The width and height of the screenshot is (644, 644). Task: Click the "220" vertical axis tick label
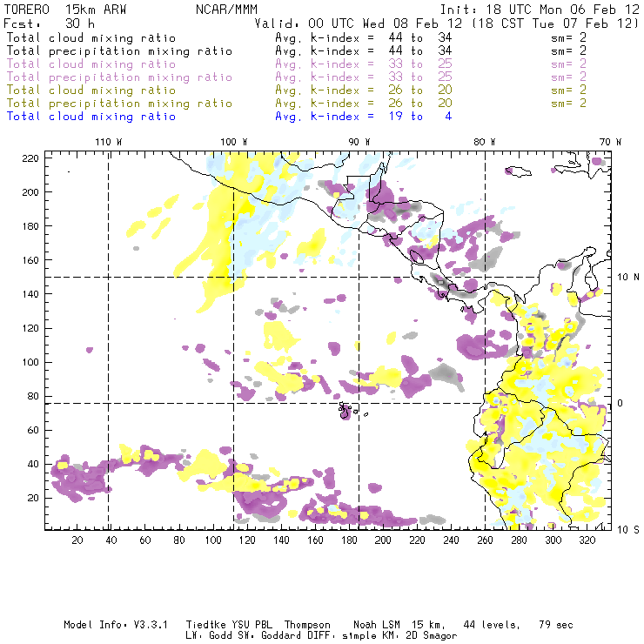[x=30, y=158]
